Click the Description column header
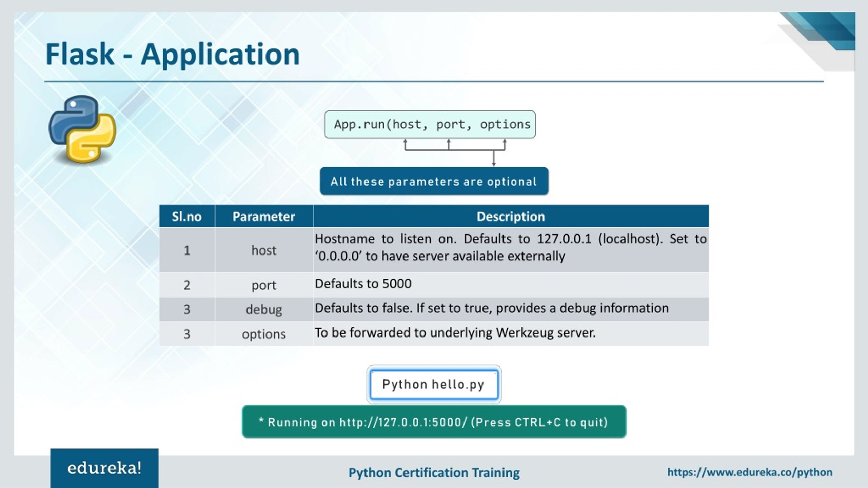This screenshot has width=868, height=488. 510,216
